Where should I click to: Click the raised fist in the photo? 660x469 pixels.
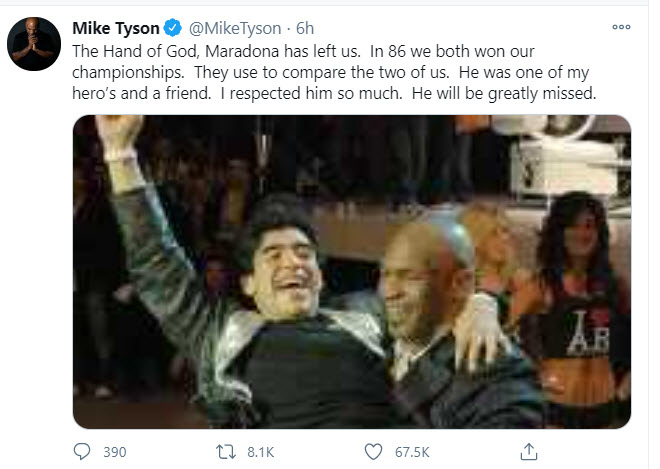(119, 136)
